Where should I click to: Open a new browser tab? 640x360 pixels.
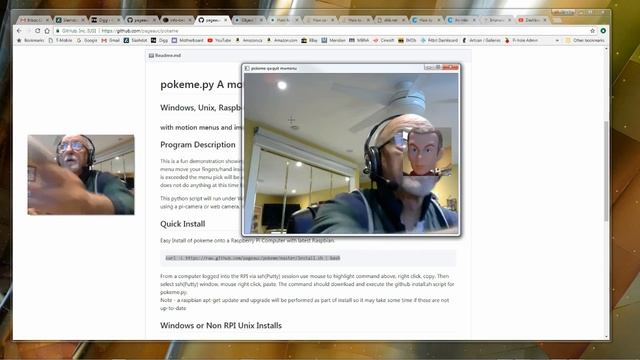pyautogui.click(x=557, y=20)
